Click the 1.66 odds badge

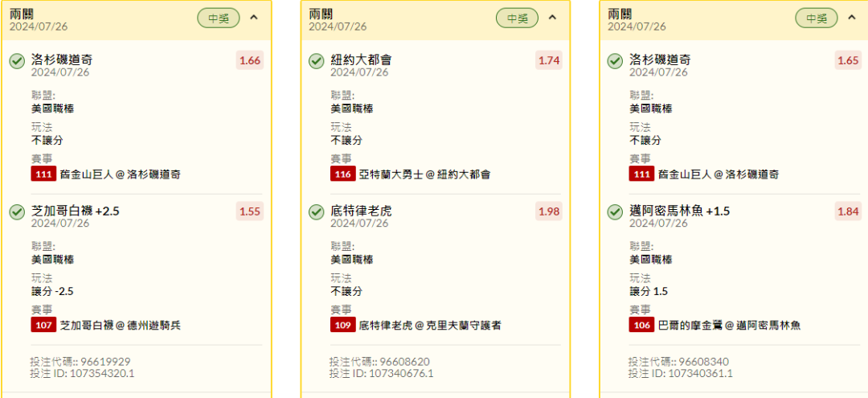pyautogui.click(x=250, y=60)
